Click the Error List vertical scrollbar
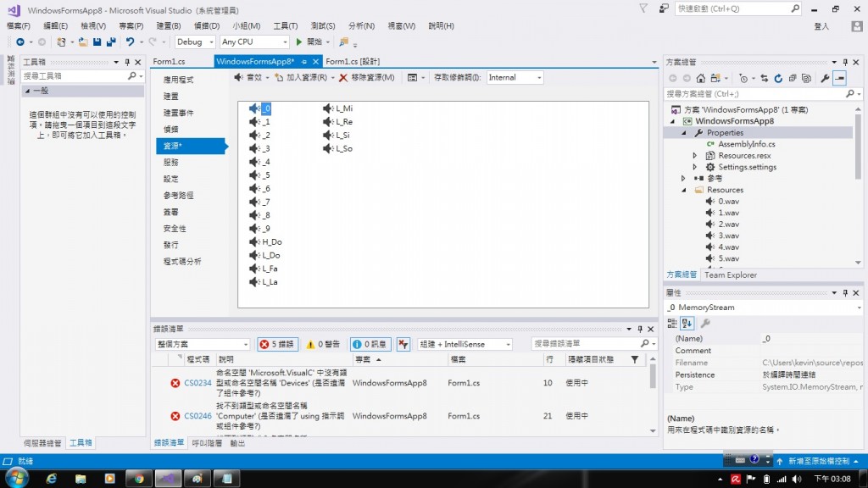Image resolution: width=868 pixels, height=488 pixels. tap(654, 395)
